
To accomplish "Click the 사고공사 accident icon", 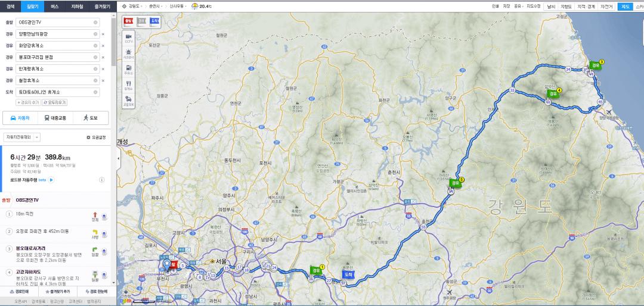I will click(129, 54).
